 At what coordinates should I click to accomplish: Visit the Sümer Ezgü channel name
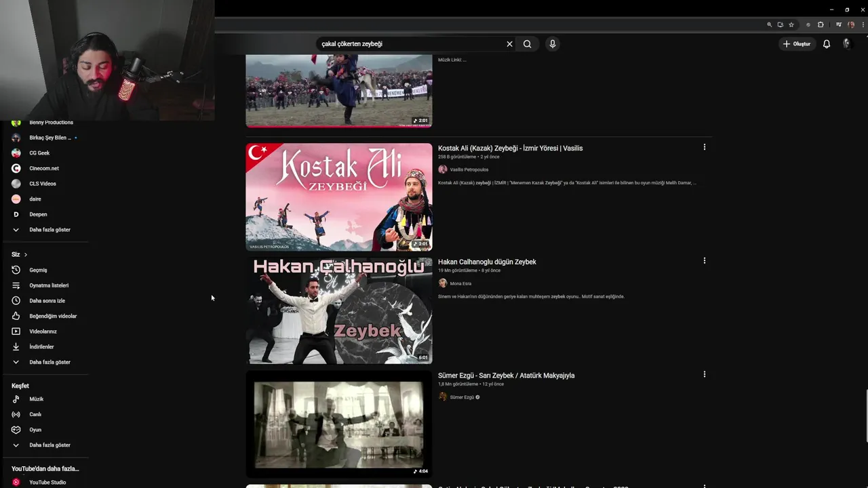point(462,397)
